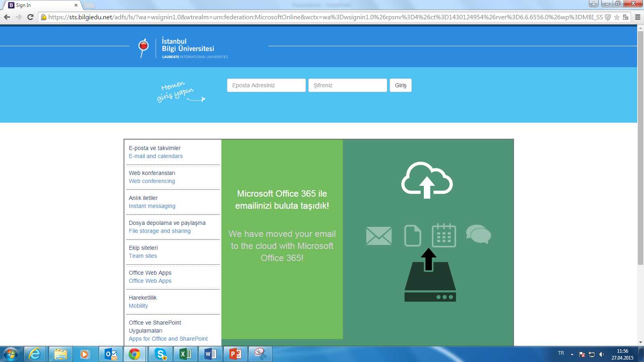The image size is (644, 362).
Task: Reload the Sign In page
Action: click(x=30, y=17)
